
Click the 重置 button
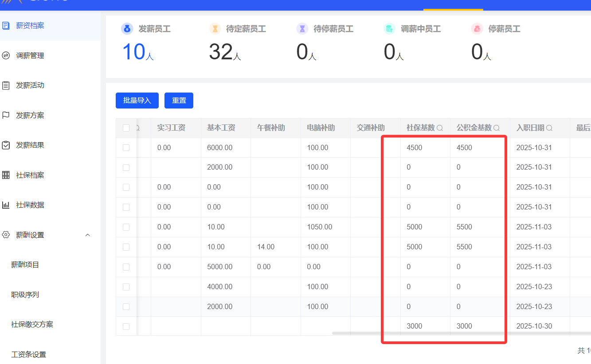[x=179, y=101]
